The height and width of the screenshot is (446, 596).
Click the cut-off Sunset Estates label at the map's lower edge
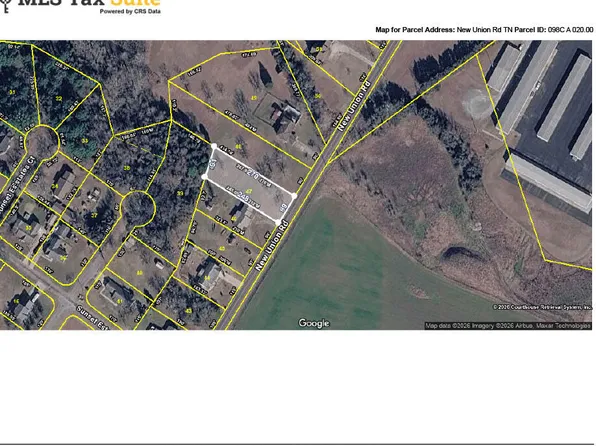(94, 317)
